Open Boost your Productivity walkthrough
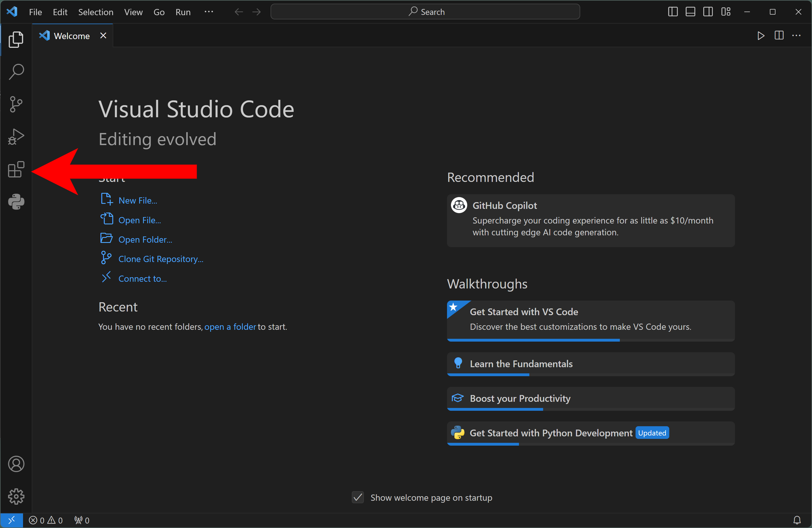This screenshot has height=528, width=812. (591, 399)
